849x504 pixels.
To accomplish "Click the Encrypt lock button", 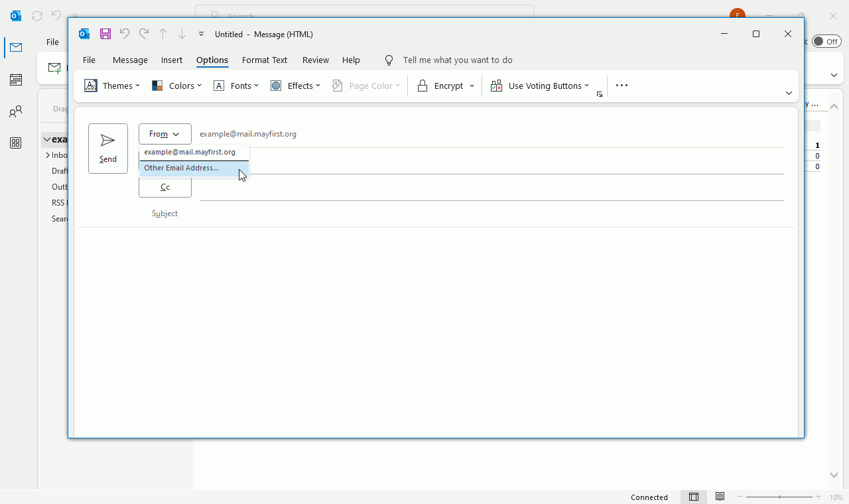I will (x=440, y=86).
